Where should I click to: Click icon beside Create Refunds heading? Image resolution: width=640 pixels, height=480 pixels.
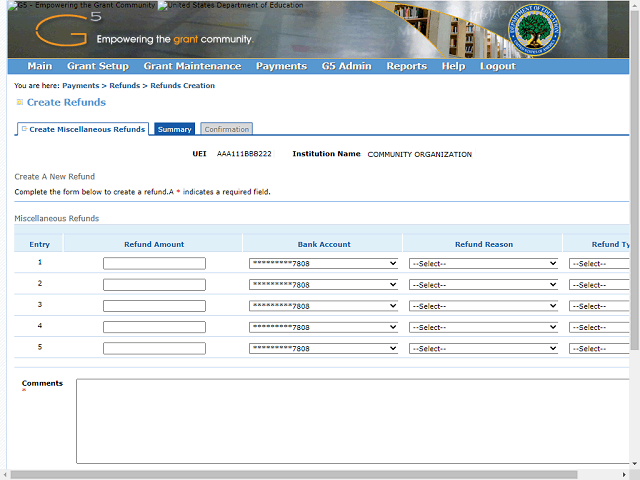[19, 102]
